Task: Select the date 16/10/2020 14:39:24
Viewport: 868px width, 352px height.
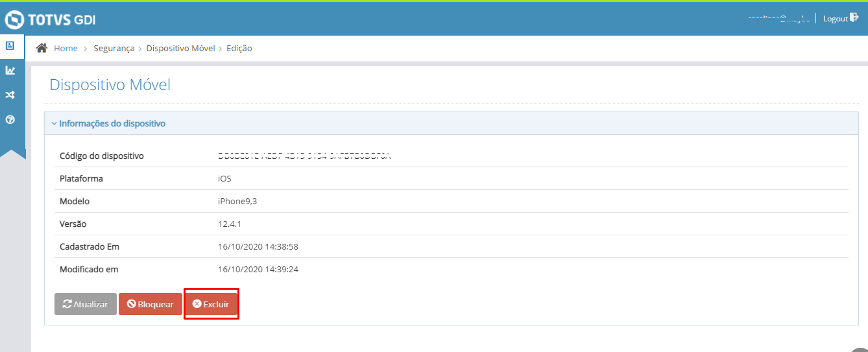Action: tap(258, 270)
